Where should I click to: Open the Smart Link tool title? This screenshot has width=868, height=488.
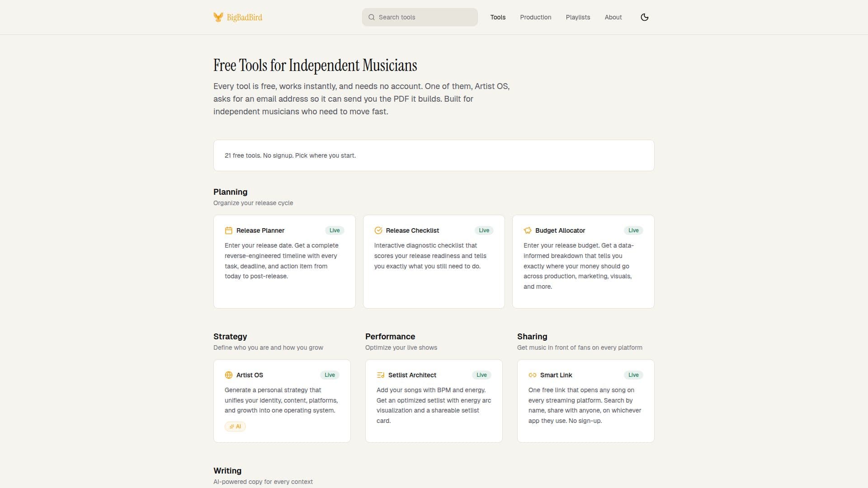(x=556, y=375)
